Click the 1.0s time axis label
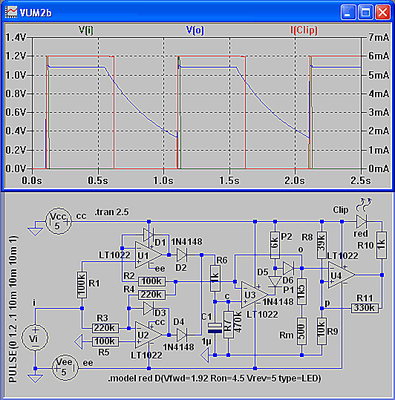The height and width of the screenshot is (400, 395). 163,180
